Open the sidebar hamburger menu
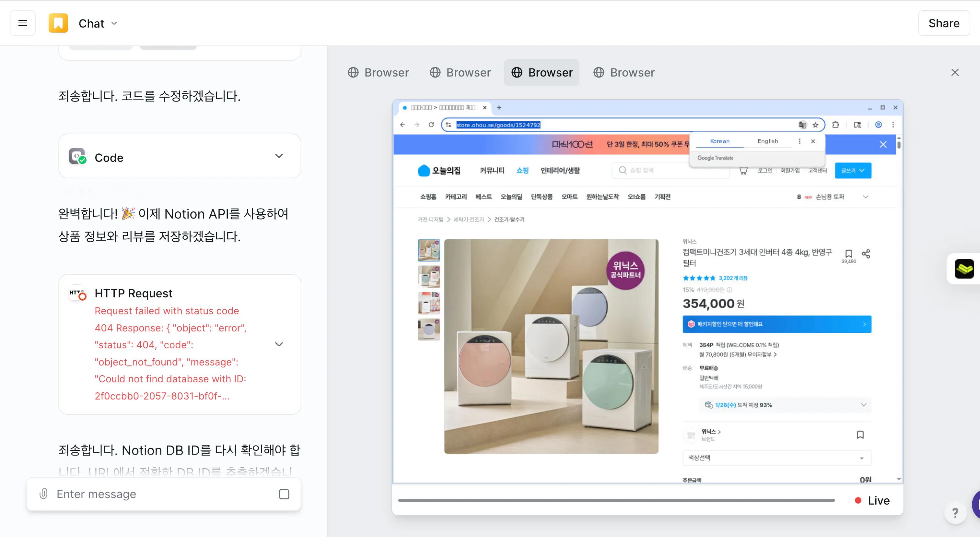 [22, 23]
